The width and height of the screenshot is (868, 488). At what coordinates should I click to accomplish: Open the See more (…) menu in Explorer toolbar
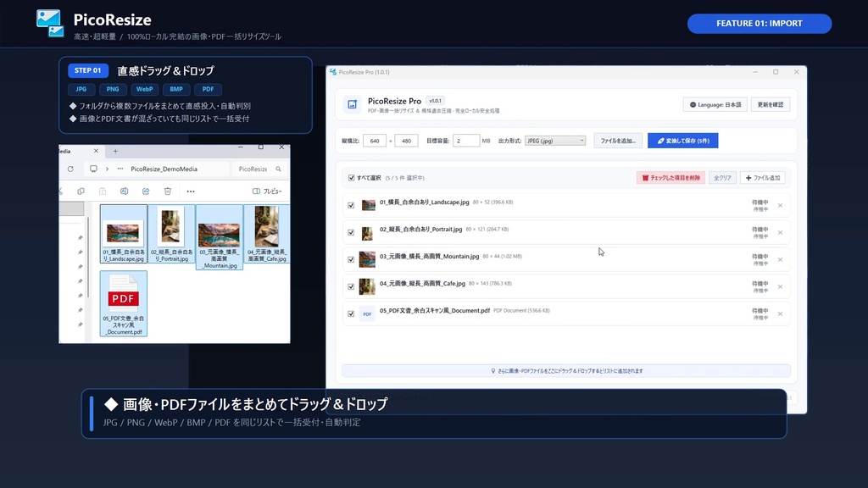tap(191, 191)
